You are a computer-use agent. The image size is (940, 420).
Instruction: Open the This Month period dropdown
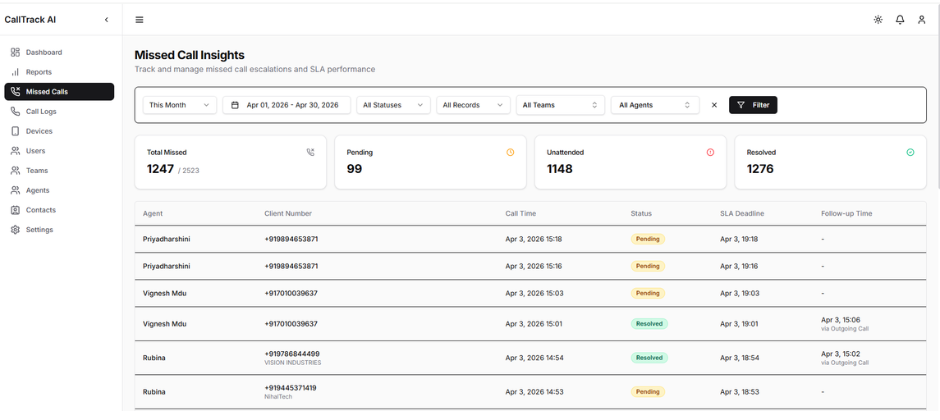coord(179,105)
